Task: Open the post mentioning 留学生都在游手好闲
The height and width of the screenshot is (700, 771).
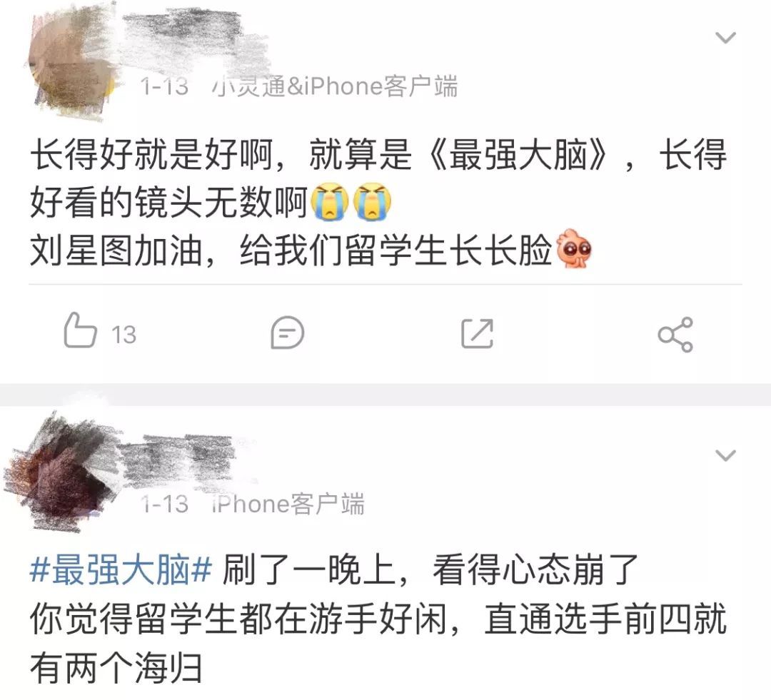Action: point(378,619)
